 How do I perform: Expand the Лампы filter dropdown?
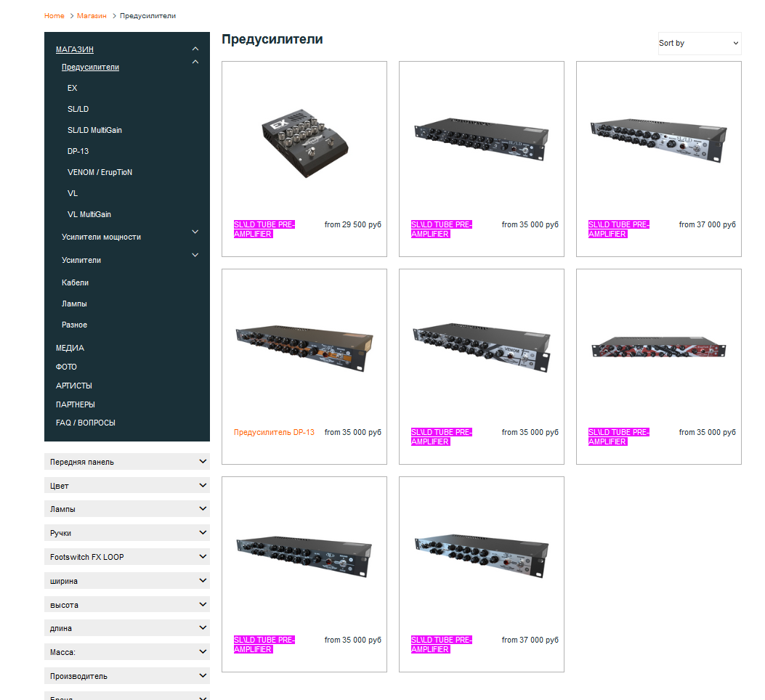(x=127, y=509)
